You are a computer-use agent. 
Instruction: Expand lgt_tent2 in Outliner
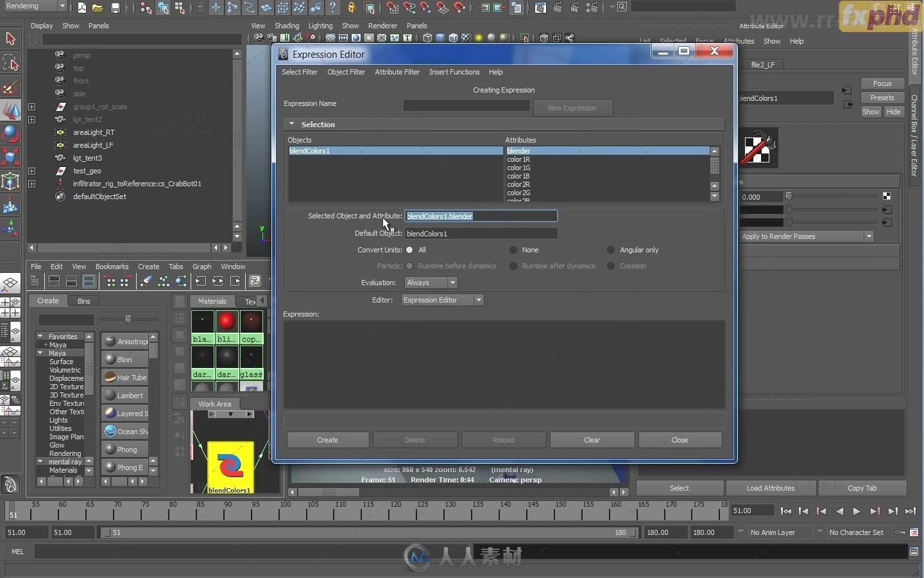tap(31, 119)
